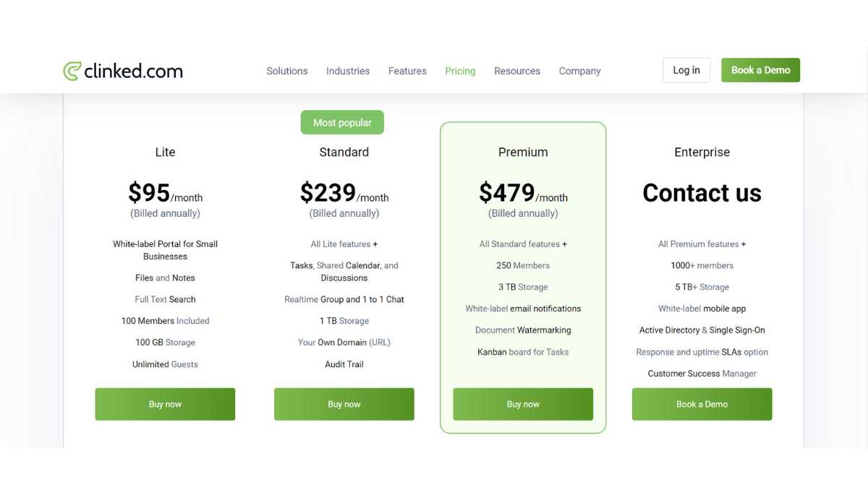The image size is (868, 495).
Task: Click the Log in button
Action: 686,70
